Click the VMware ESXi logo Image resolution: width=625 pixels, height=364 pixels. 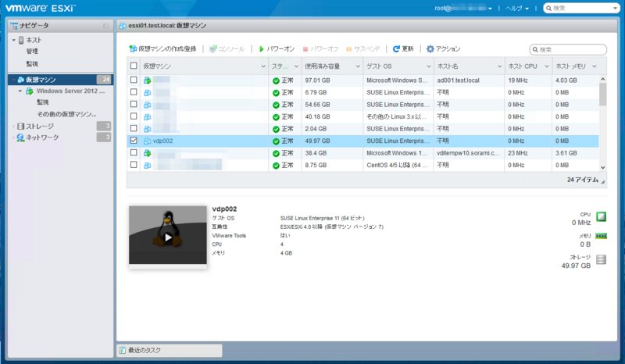click(41, 8)
